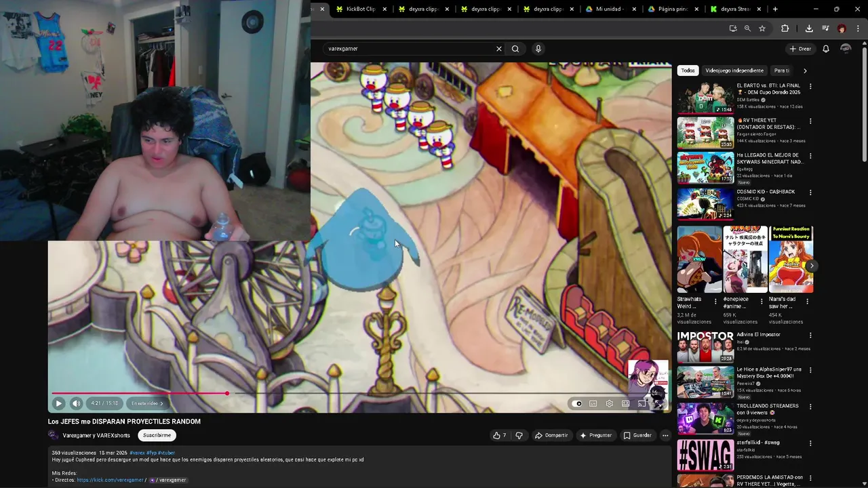Toggle the autoplay switch in player

[x=576, y=403]
